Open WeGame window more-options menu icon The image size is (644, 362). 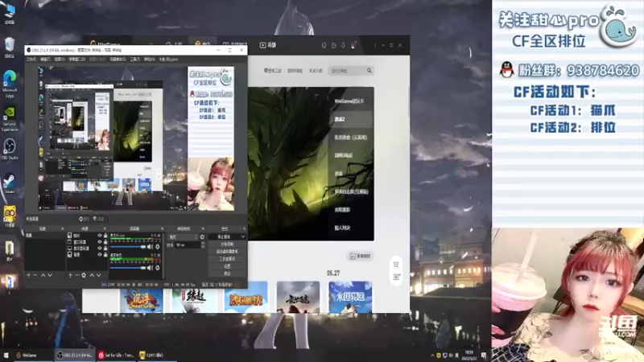pyautogui.click(x=375, y=45)
